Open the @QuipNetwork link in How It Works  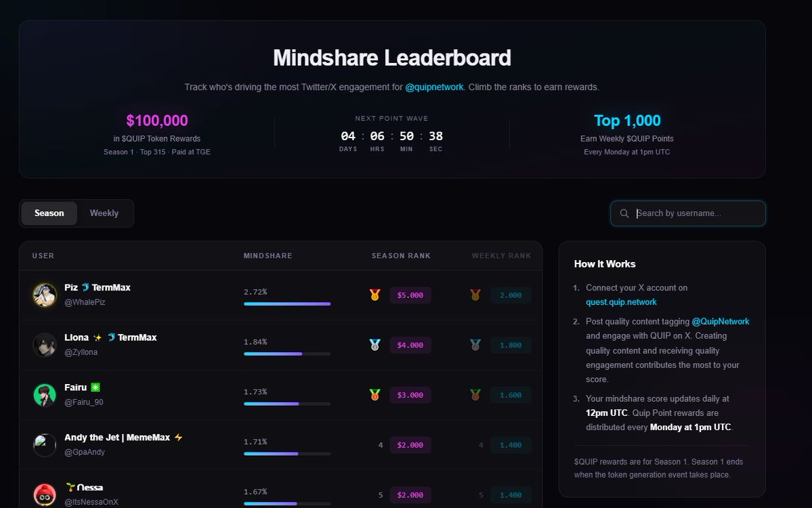coord(721,322)
